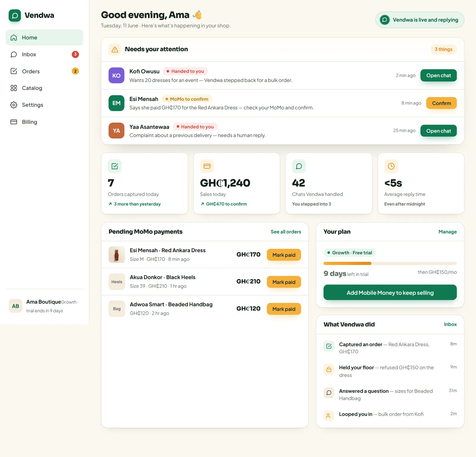Screen dimensions: 476x457
Task: Click 'Ama Boutique' account name in sidebar
Action: pyautogui.click(x=43, y=302)
